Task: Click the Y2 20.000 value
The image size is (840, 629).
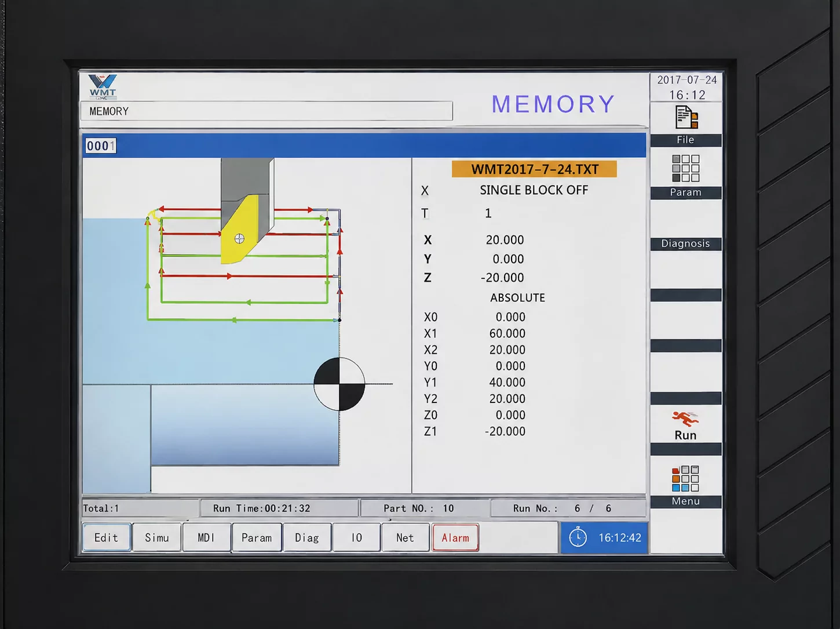Action: (x=507, y=399)
